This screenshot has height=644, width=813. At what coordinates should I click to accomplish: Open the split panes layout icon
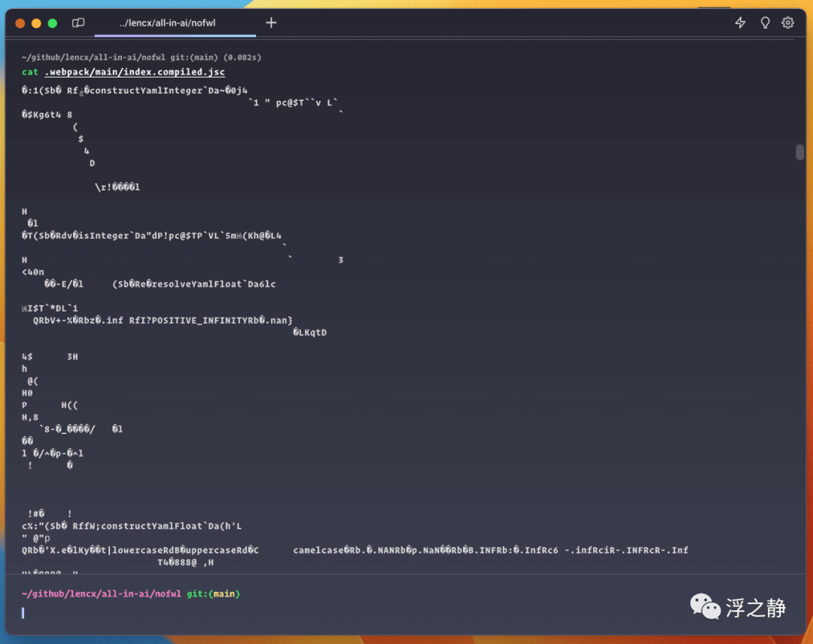coord(78,23)
